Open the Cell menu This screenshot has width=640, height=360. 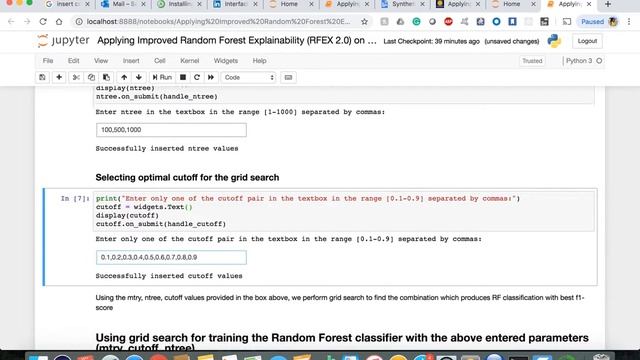(x=160, y=60)
